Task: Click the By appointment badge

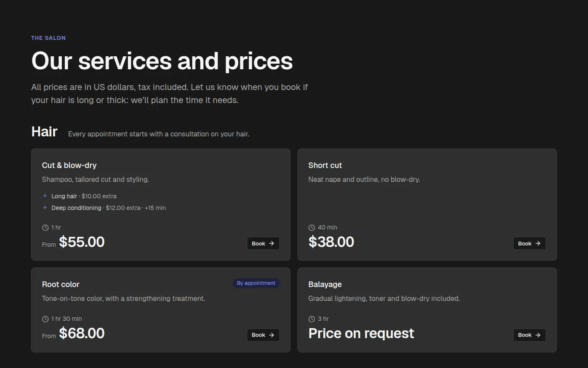Action: pos(256,283)
